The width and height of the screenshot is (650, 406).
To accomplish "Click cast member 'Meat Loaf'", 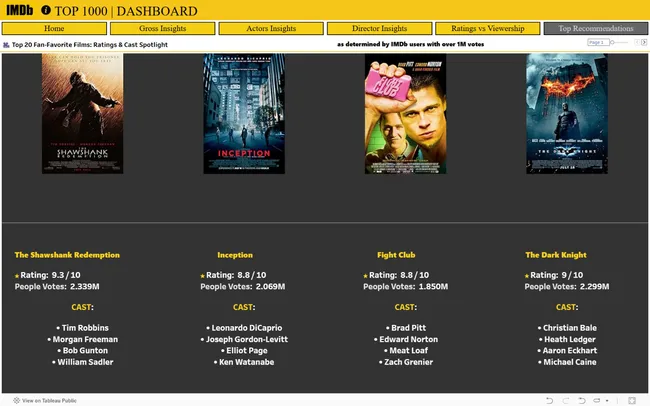I will pos(408,350).
